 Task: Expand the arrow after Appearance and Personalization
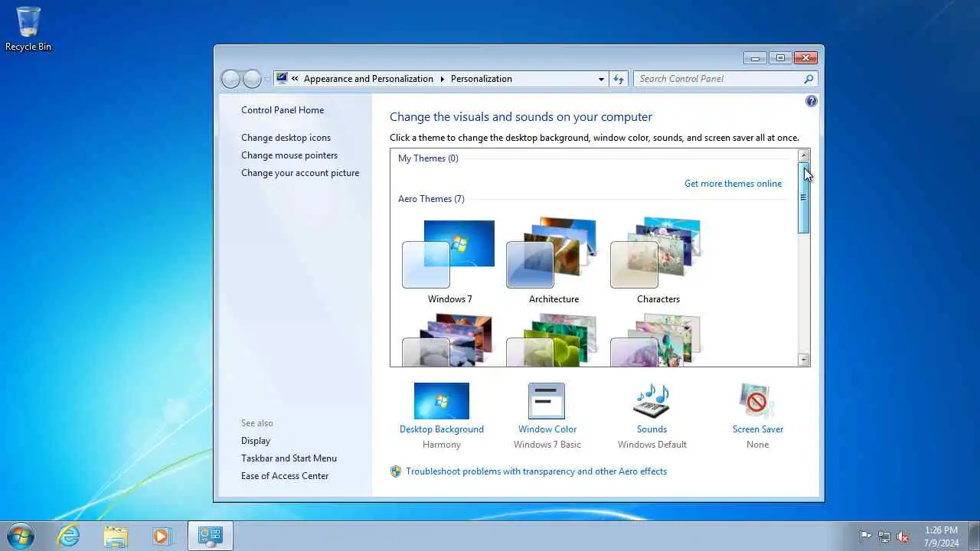tap(442, 79)
